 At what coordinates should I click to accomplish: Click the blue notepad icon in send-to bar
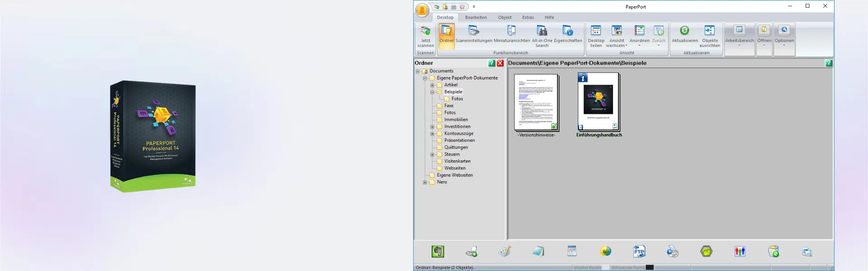tap(538, 252)
